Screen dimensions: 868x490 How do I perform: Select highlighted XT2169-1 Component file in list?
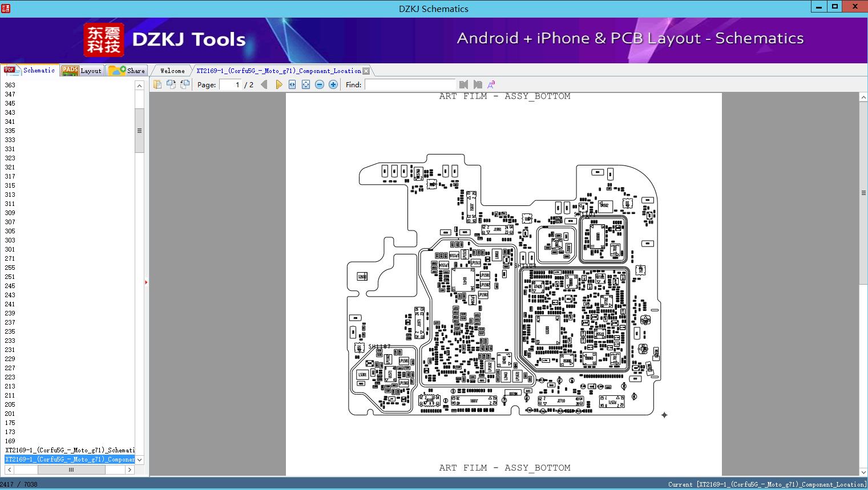70,459
